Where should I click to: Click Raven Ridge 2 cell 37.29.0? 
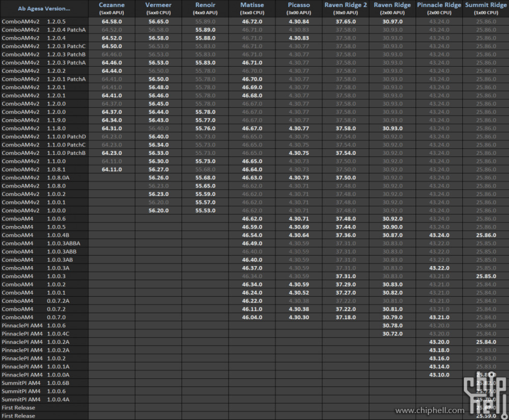[x=346, y=285]
